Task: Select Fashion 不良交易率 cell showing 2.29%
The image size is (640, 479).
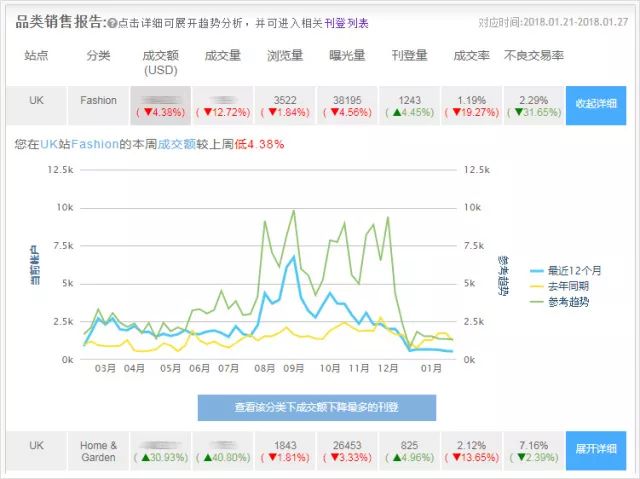Action: tap(534, 105)
